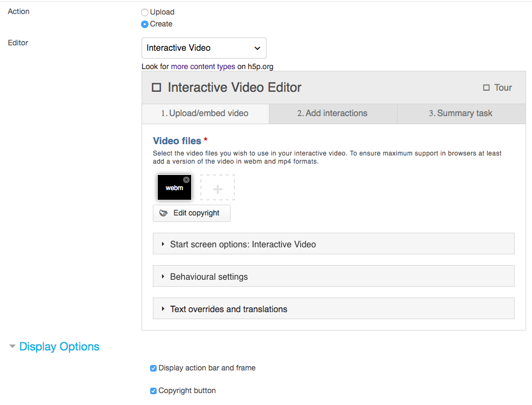Open the Summary task tab
This screenshot has width=532, height=405.
point(461,113)
